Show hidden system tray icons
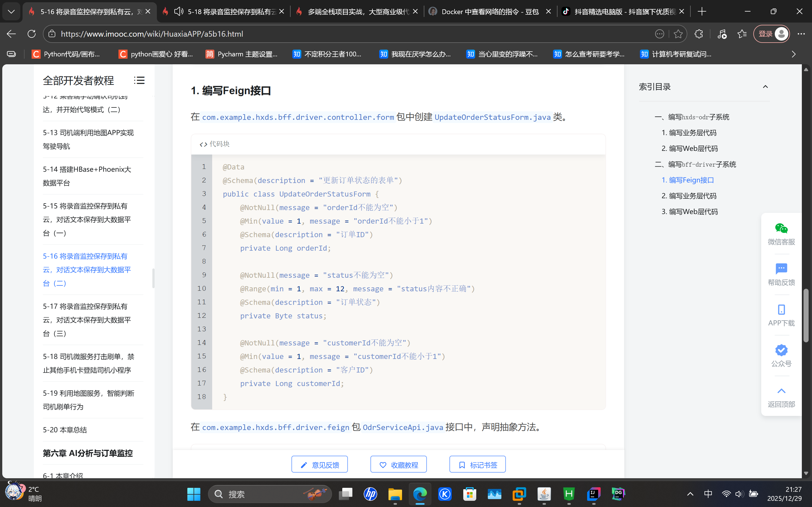 (690, 494)
